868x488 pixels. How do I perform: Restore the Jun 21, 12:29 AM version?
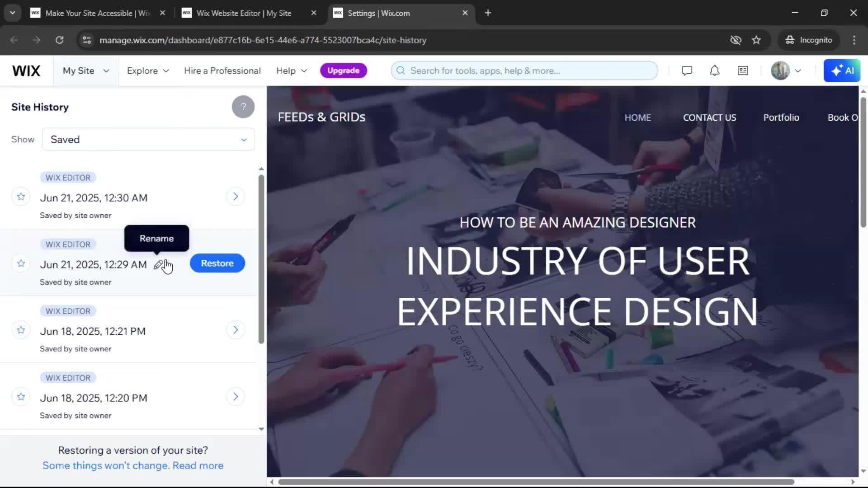point(217,263)
